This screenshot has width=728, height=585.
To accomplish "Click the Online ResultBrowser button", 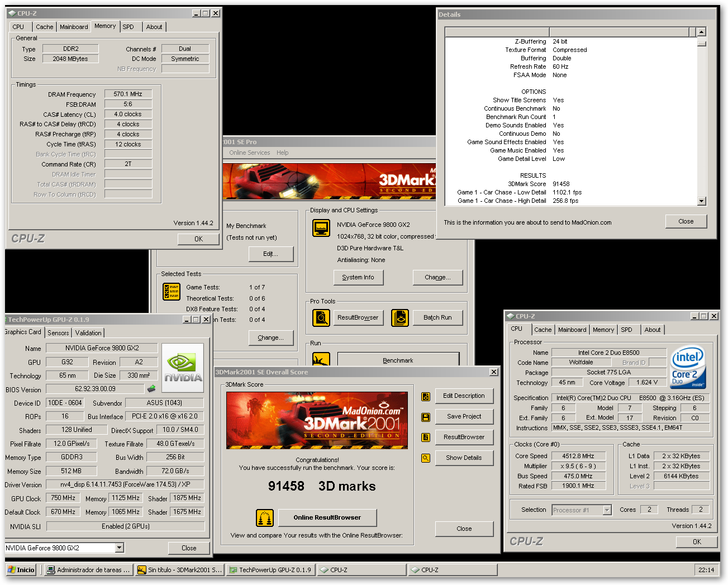I will tap(327, 518).
